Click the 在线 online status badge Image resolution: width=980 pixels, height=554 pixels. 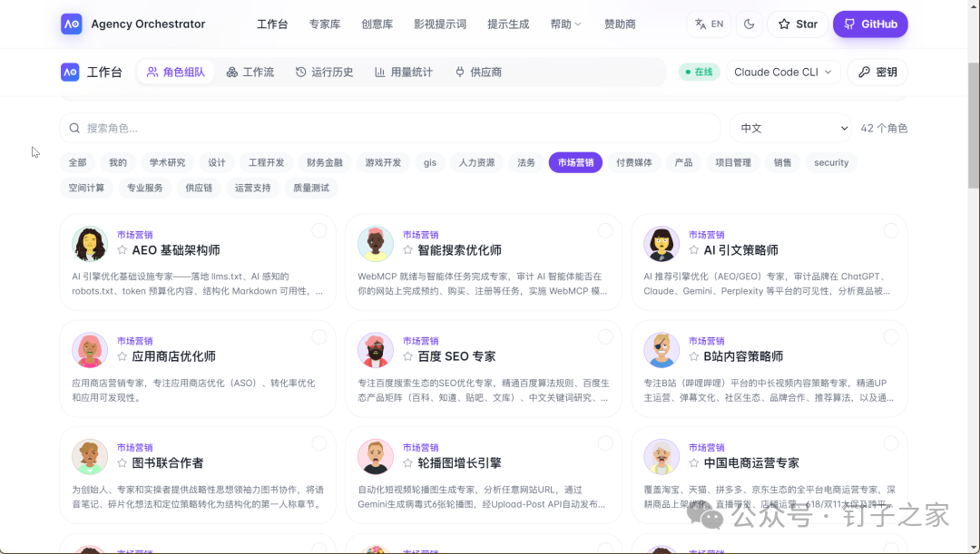click(x=700, y=72)
